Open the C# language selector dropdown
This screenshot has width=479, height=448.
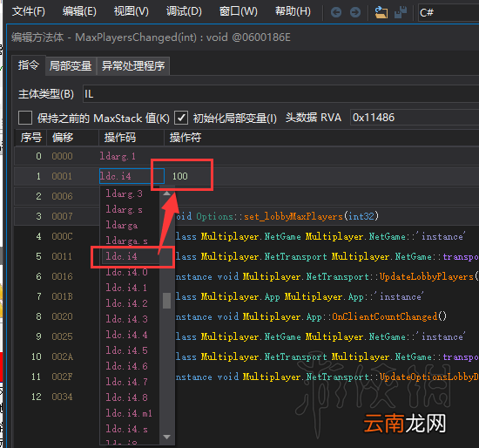(x=449, y=12)
